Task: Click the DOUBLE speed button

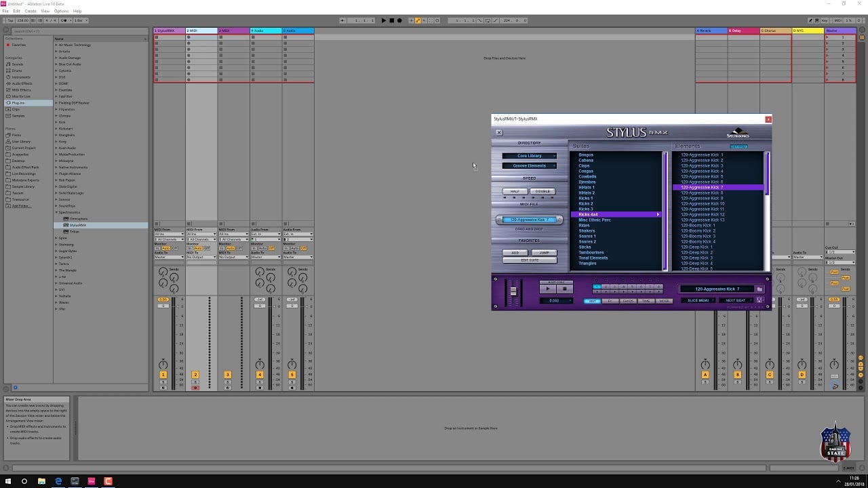Action: pos(542,191)
